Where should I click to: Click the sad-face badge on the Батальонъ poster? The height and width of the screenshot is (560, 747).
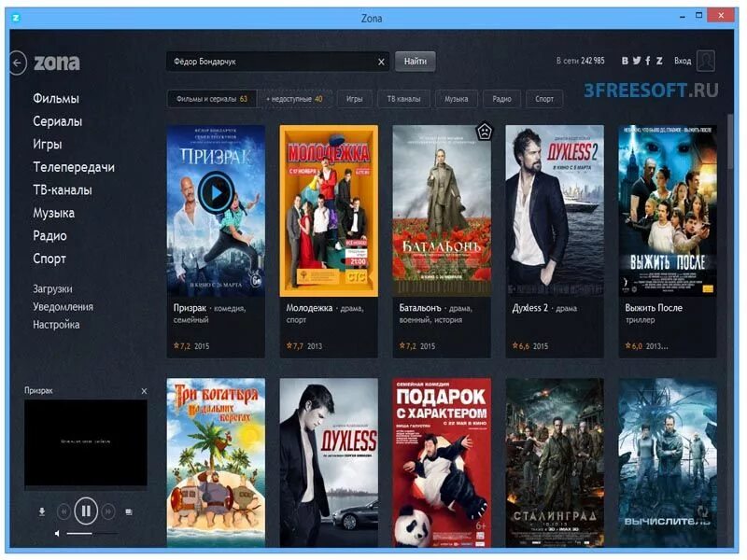click(x=485, y=132)
